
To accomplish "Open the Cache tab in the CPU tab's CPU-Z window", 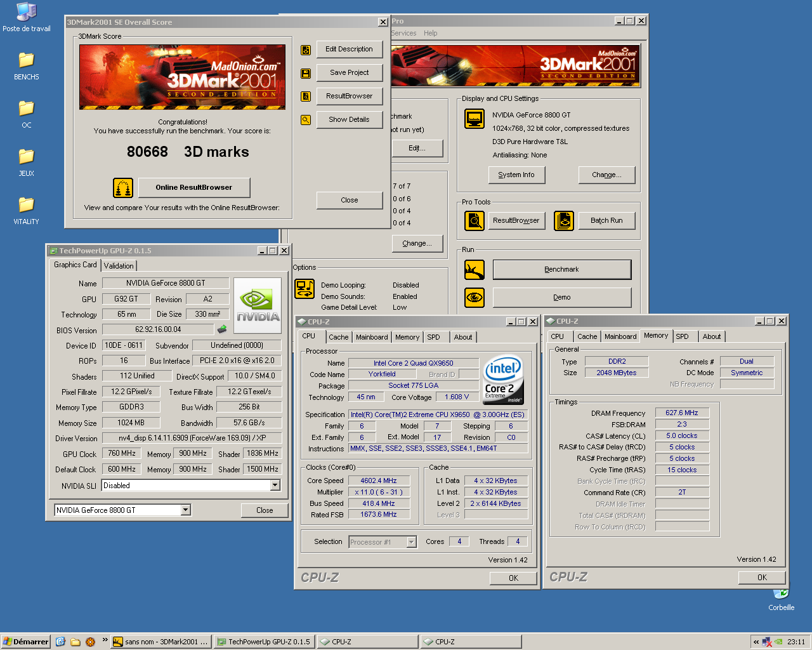I will [338, 337].
